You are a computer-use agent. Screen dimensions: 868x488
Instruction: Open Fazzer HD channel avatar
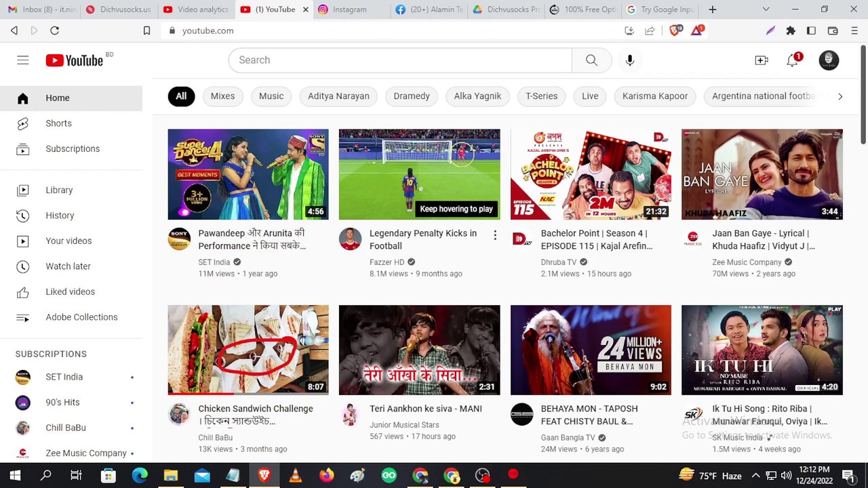click(x=350, y=239)
